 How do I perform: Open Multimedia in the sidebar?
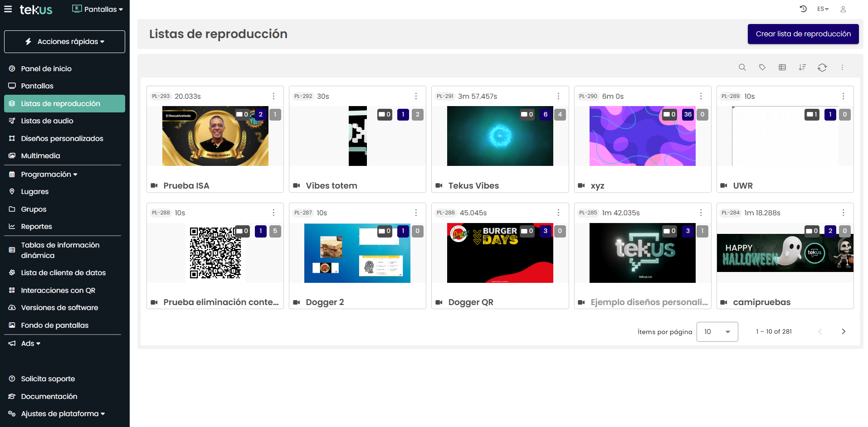(40, 156)
